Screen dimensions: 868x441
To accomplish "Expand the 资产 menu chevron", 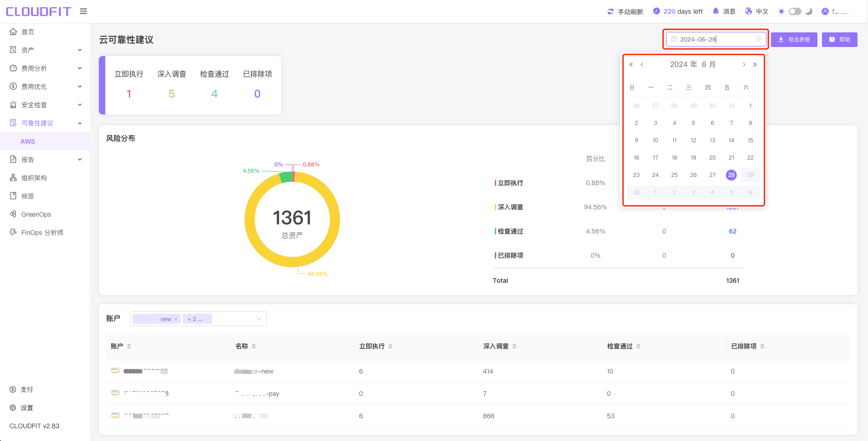I will pos(80,50).
